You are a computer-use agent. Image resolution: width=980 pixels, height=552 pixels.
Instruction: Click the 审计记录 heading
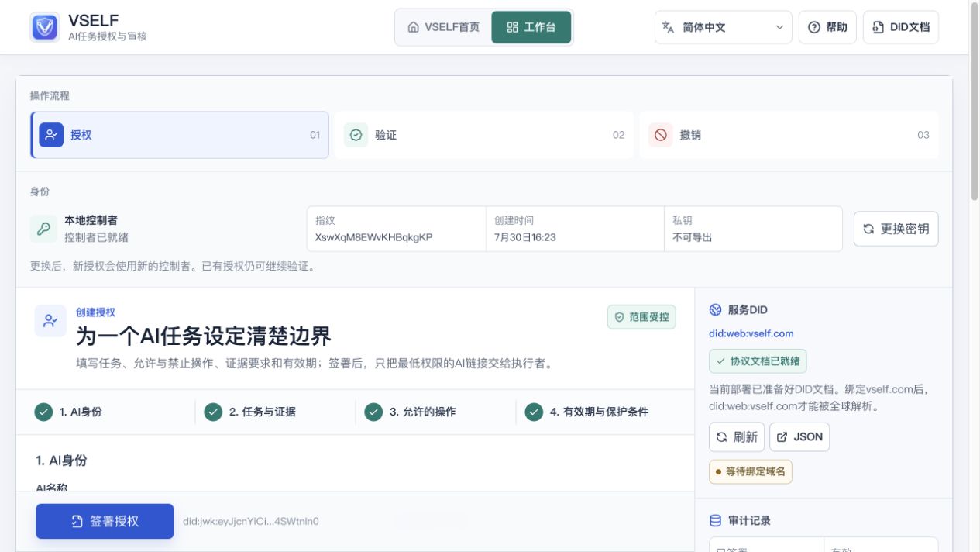coord(749,521)
